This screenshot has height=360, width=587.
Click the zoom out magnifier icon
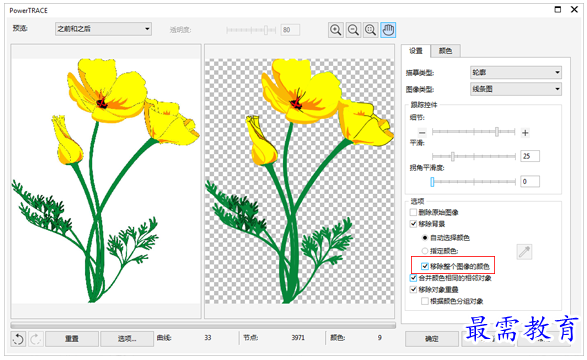353,30
